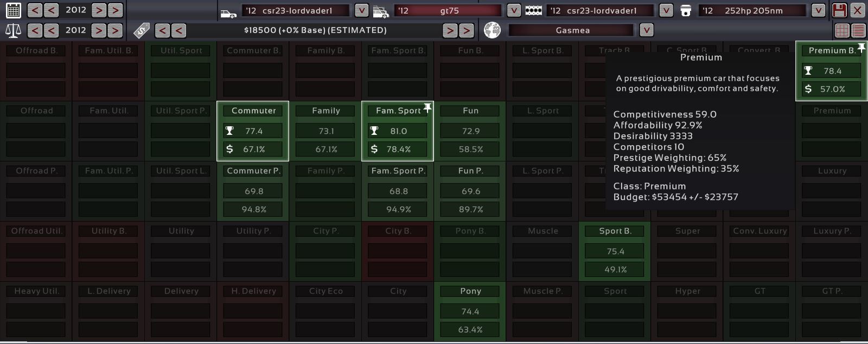Open the 252hp 205nm engine variant dropdown
The height and width of the screenshot is (344, 868).
point(819,10)
